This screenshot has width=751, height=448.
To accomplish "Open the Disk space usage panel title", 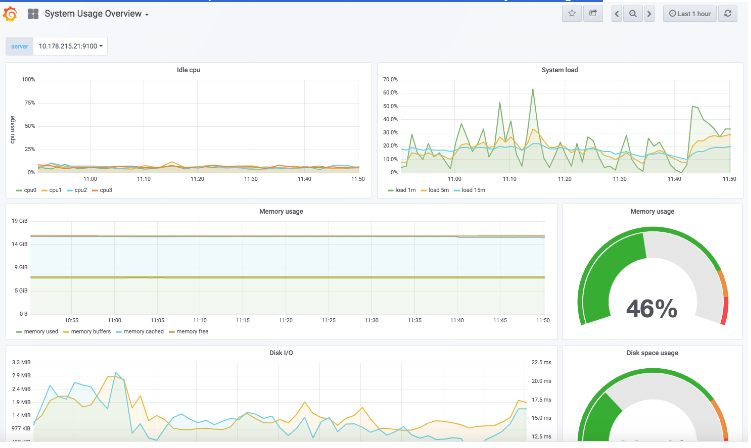I will click(652, 353).
